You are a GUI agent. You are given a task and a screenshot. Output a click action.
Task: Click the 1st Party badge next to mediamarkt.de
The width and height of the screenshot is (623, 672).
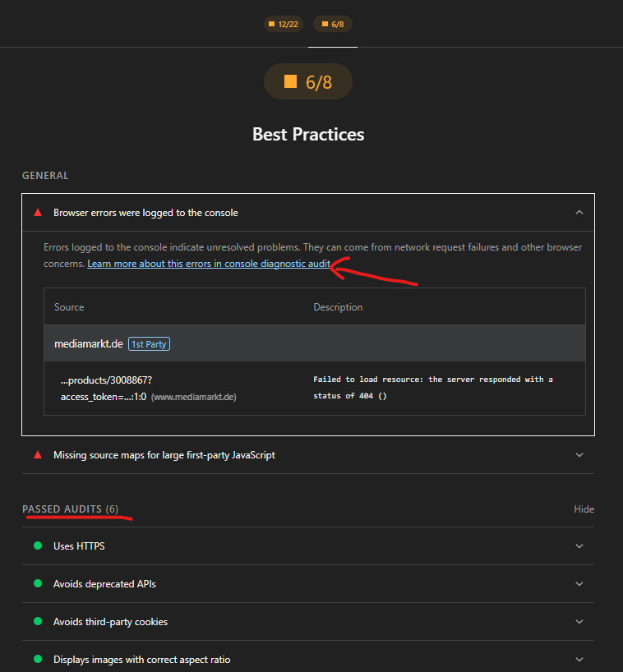point(149,344)
